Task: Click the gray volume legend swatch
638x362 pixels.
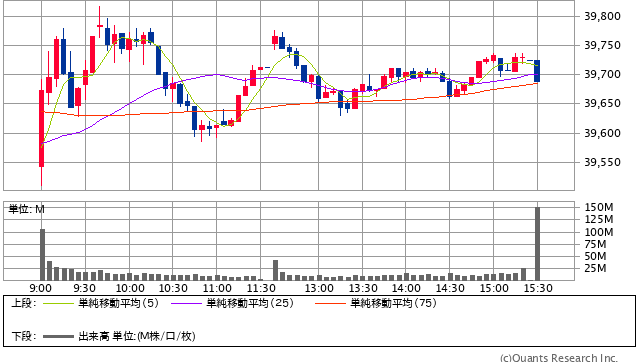Action: [58, 336]
